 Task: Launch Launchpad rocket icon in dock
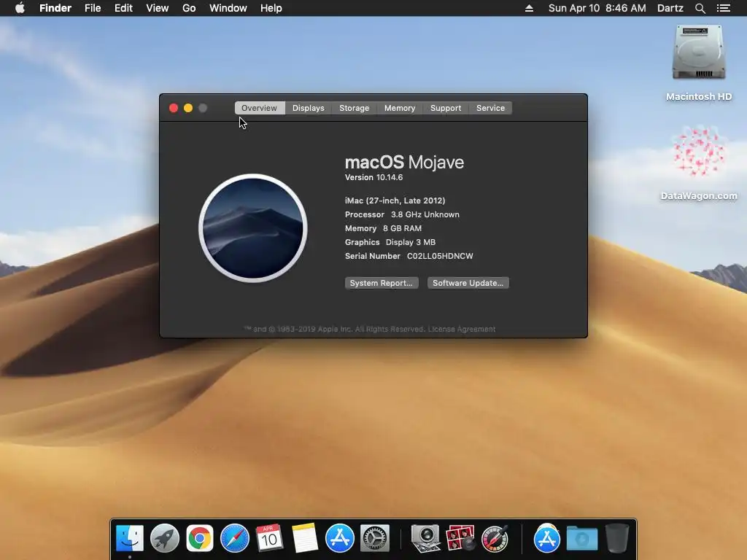pyautogui.click(x=164, y=538)
